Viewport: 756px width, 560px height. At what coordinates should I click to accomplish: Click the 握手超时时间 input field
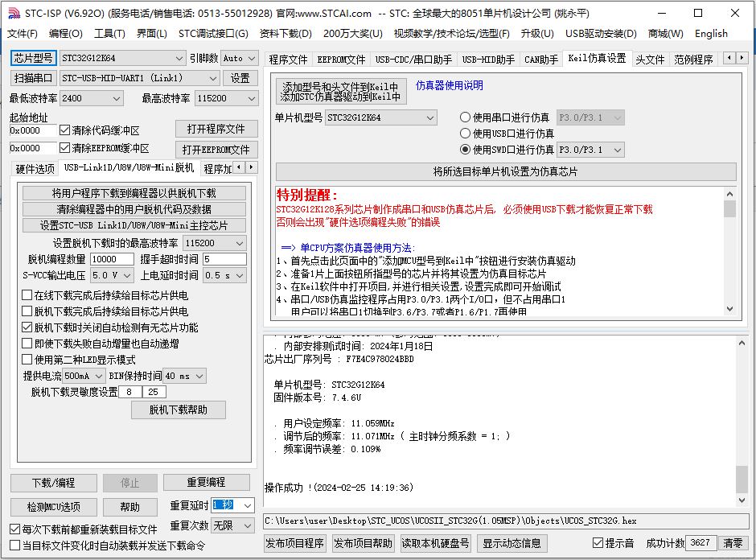click(x=224, y=259)
